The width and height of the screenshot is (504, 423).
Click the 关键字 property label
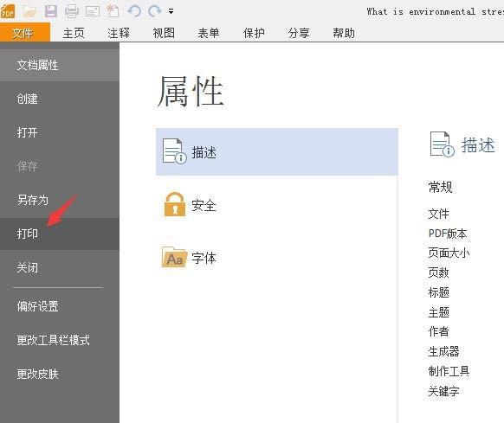443,391
